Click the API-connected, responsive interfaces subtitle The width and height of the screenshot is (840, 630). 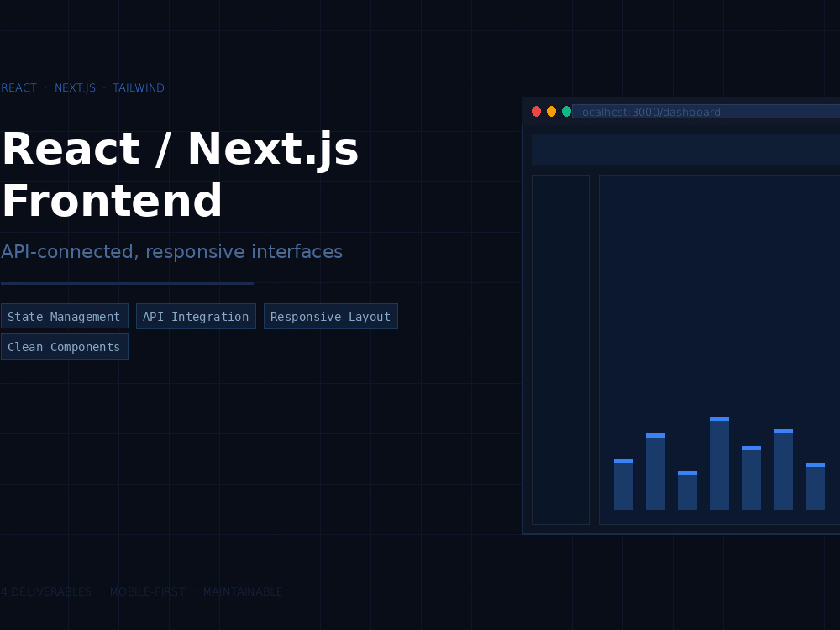click(172, 251)
